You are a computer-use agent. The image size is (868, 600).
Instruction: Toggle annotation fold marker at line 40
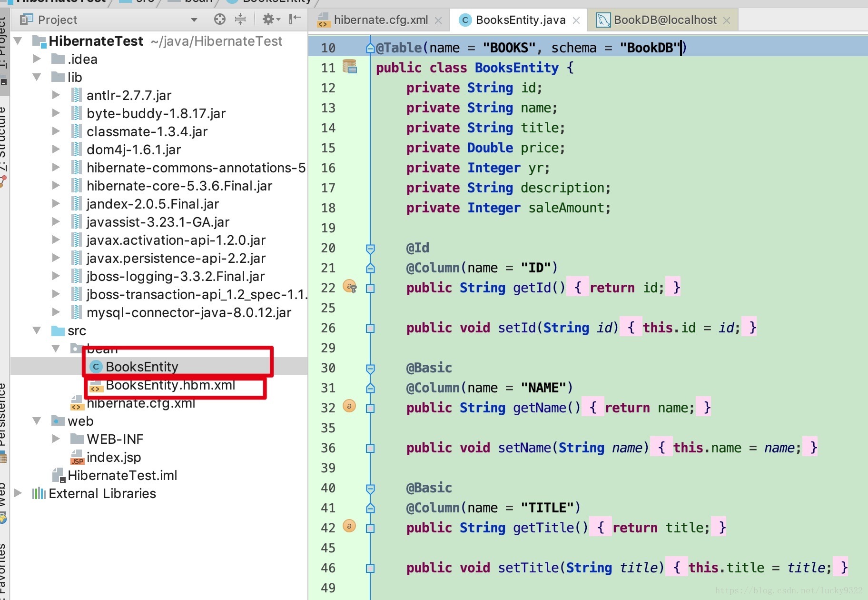click(370, 489)
